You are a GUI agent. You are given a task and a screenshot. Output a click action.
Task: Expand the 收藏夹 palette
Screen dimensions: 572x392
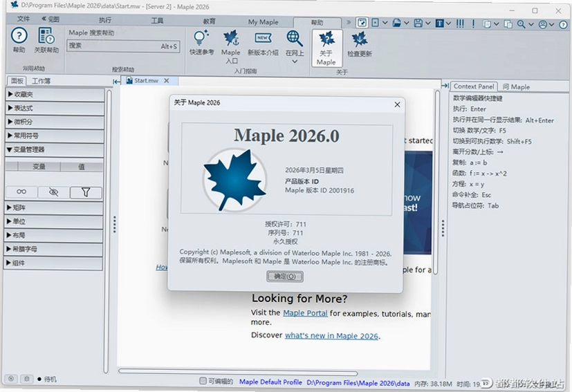pyautogui.click(x=55, y=95)
